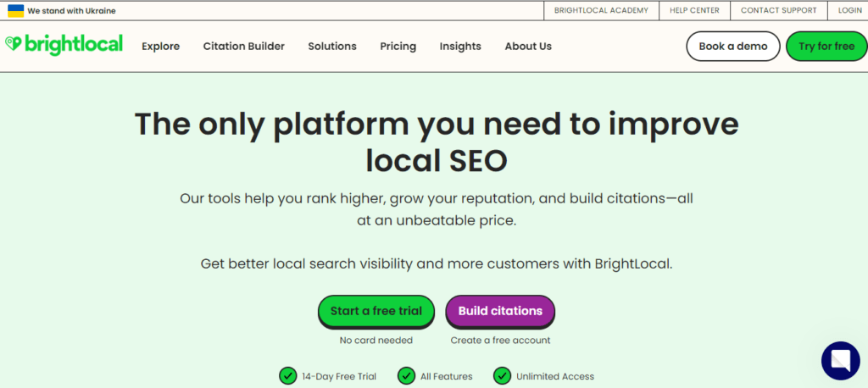This screenshot has width=868, height=388.
Task: Click the 'Our tools help you rank higher' paragraph
Action: point(437,209)
